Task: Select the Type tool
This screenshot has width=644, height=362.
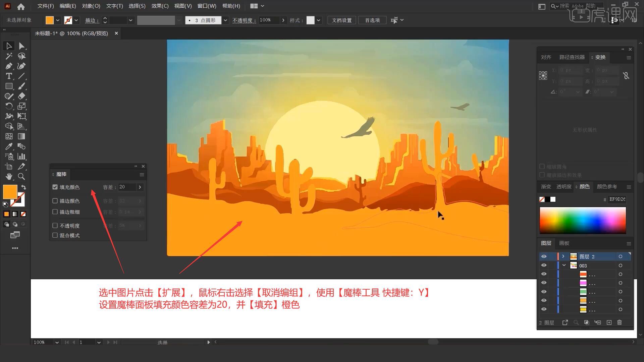Action: point(8,75)
